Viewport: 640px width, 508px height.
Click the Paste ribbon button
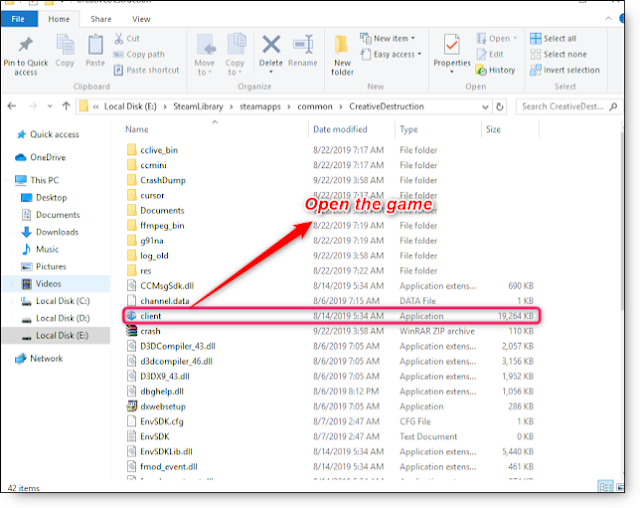95,51
